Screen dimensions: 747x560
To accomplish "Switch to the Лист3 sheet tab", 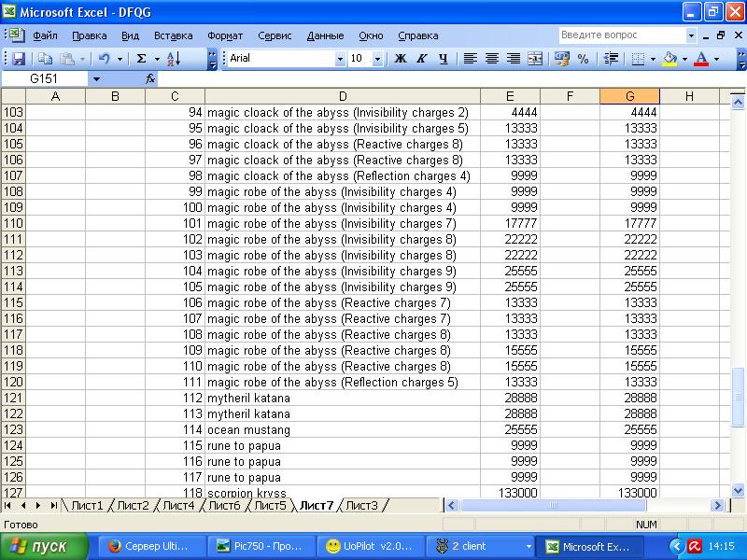I will coord(361,505).
